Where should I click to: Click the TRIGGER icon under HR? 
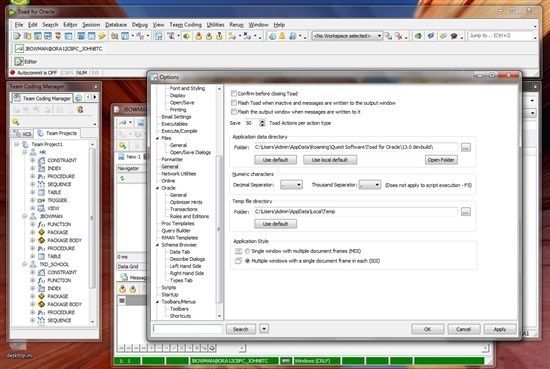coord(41,200)
